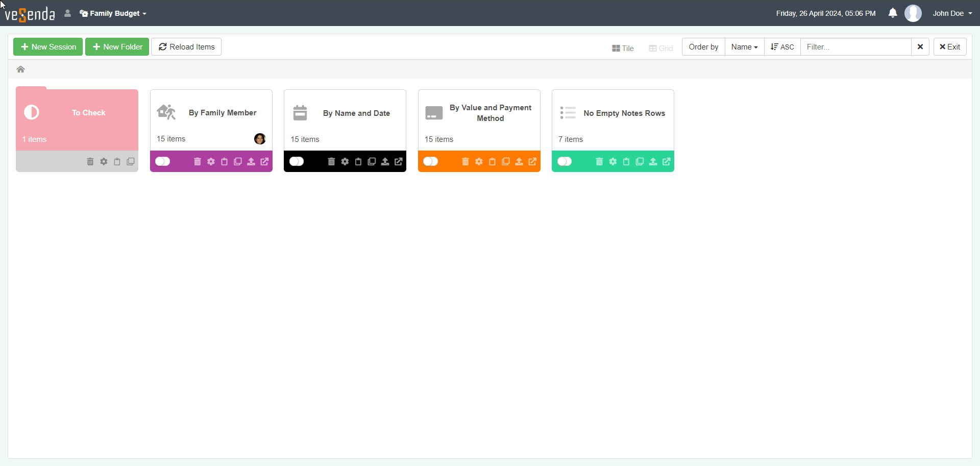Viewport: 980px width, 466px height.
Task: Open the John Doe user menu
Action: [952, 13]
